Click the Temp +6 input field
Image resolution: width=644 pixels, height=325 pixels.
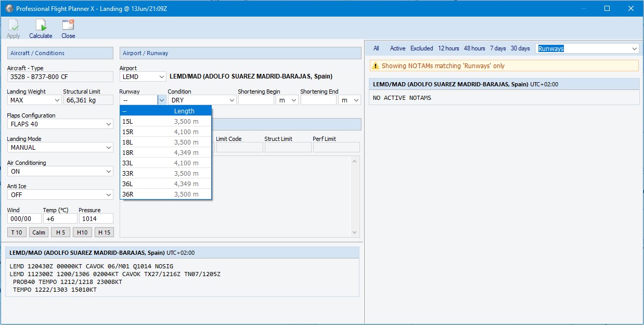(x=60, y=219)
